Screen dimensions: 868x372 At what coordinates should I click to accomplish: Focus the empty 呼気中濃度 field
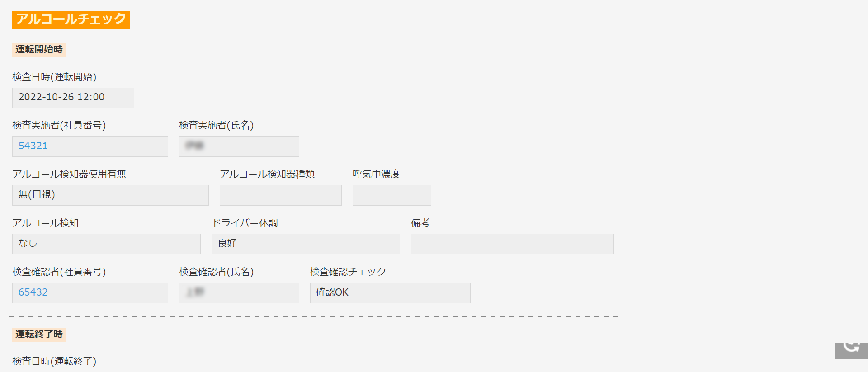pos(392,195)
